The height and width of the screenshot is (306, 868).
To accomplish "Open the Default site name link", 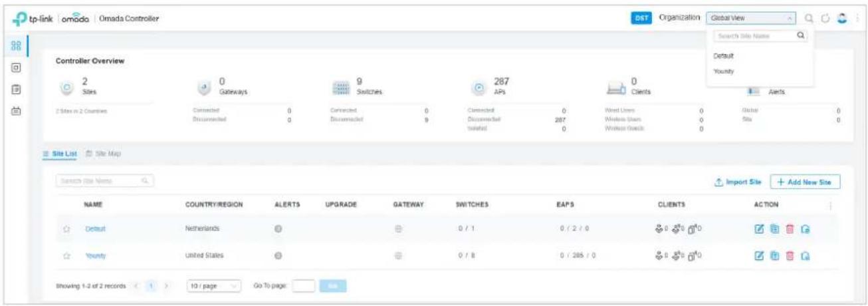I will tap(95, 229).
